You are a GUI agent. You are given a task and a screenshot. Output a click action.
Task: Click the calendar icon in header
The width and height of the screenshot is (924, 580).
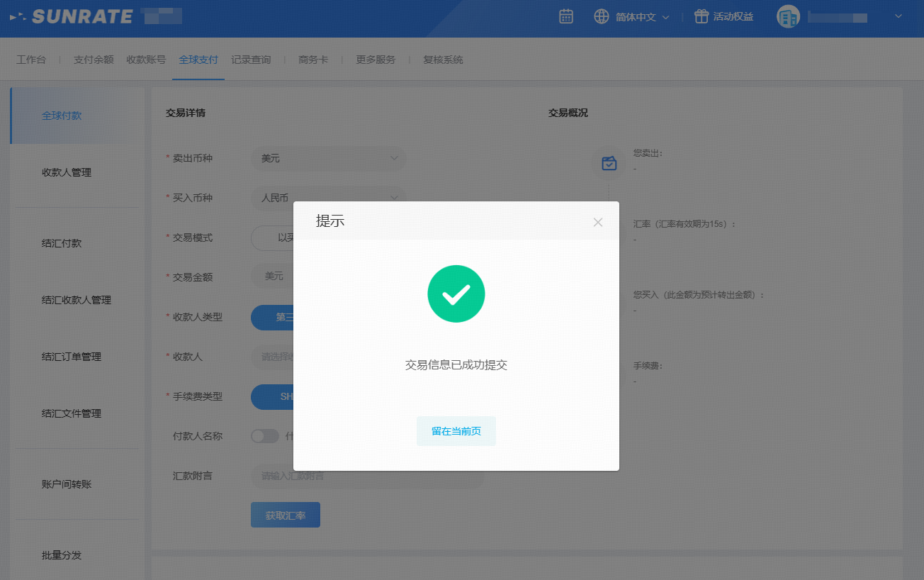click(565, 16)
